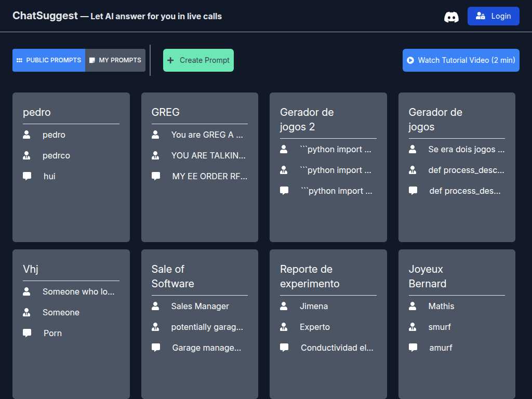Open the 'pedro' prompt card title
The width and height of the screenshot is (532, 399).
click(37, 112)
